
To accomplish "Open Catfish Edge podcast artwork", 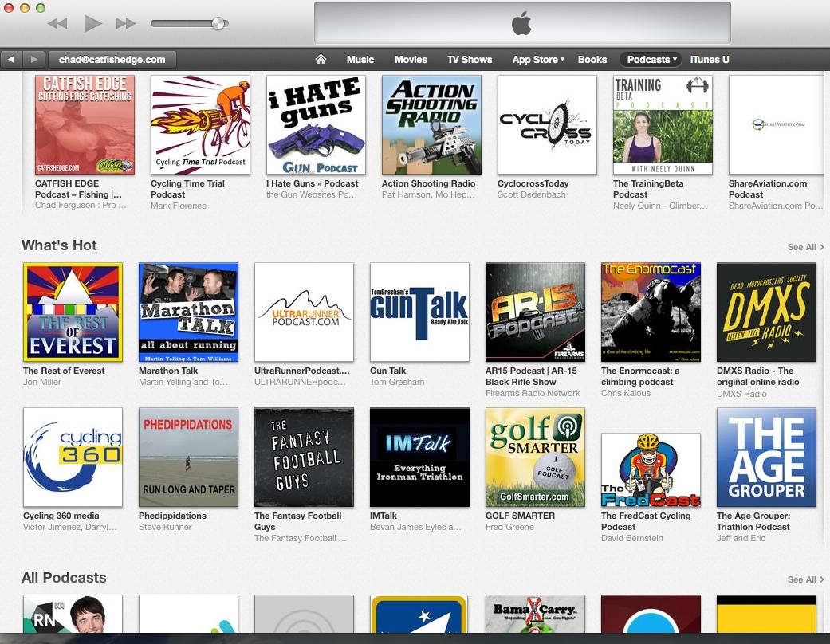I will (85, 125).
